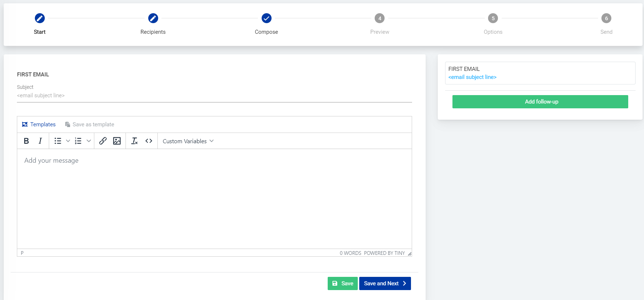Click Save as template
Viewport: 644px width, 300px height.
coord(90,124)
